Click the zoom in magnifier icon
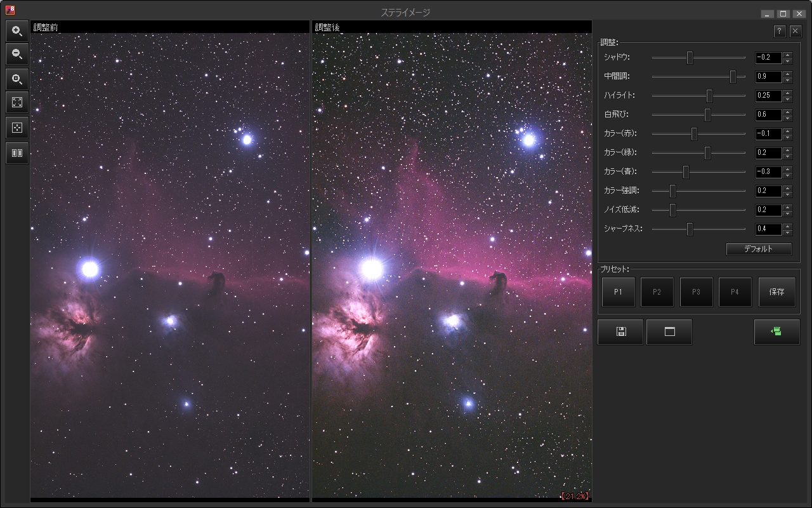The height and width of the screenshot is (508, 812). pyautogui.click(x=17, y=30)
